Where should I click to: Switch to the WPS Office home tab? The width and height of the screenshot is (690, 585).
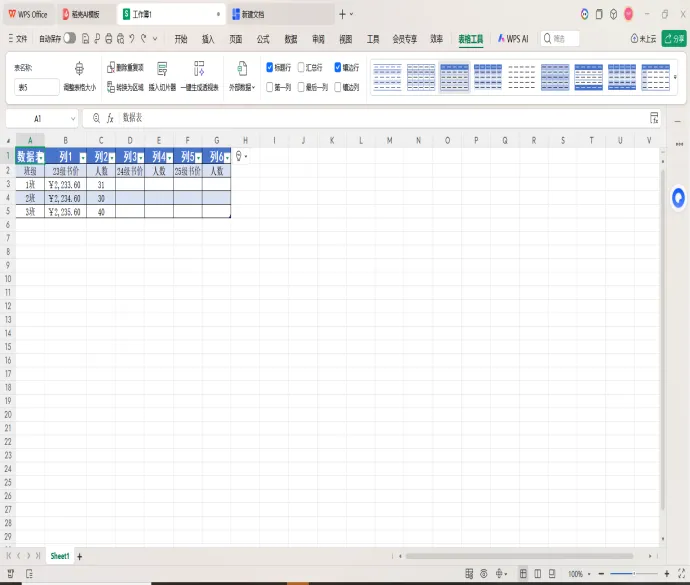coord(28,14)
